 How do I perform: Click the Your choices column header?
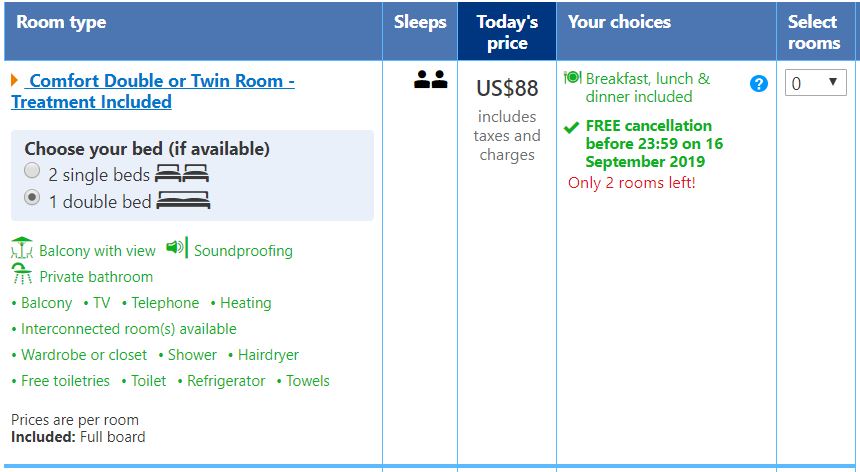[x=619, y=22]
